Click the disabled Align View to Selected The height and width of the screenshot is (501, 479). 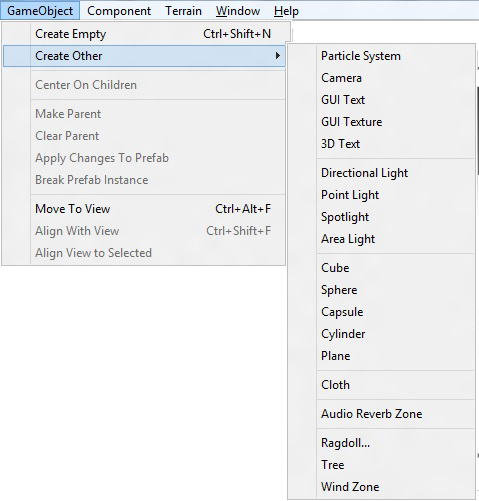click(x=144, y=253)
